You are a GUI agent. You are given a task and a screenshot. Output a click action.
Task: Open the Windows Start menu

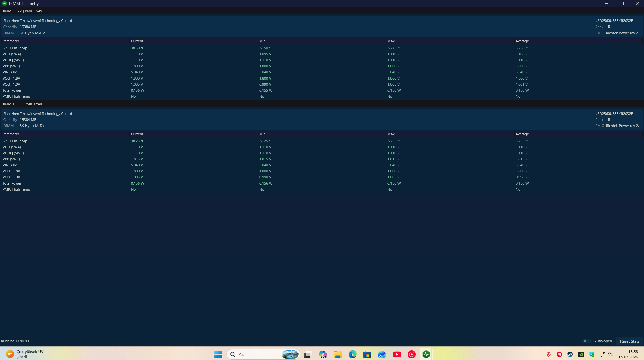(218, 354)
